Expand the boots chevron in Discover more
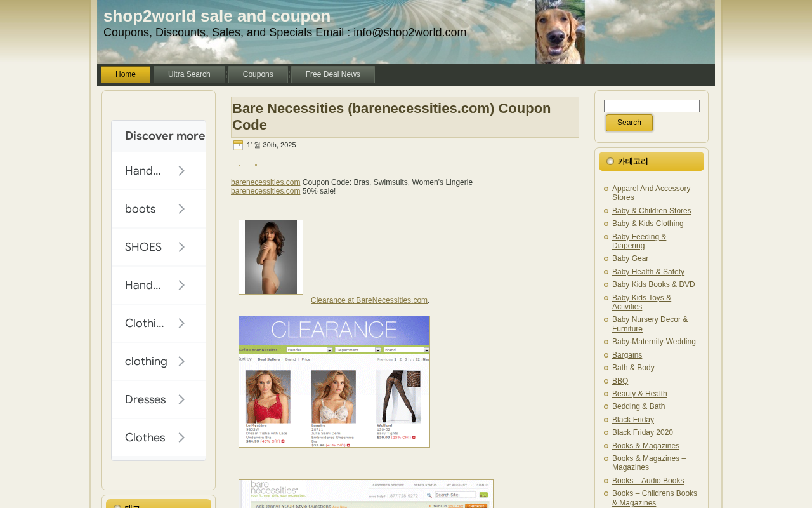Image resolution: width=812 pixels, height=508 pixels. click(181, 209)
